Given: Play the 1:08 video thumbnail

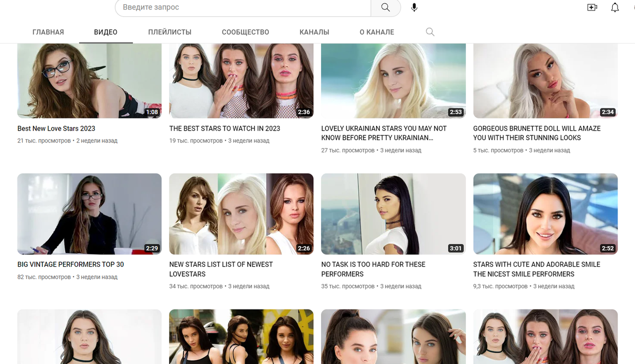Looking at the screenshot, I should pyautogui.click(x=89, y=80).
